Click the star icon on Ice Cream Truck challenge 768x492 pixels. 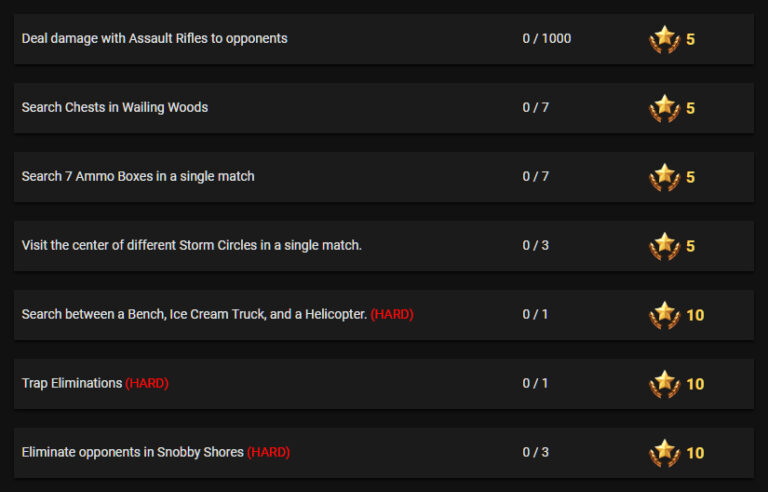pyautogui.click(x=665, y=316)
